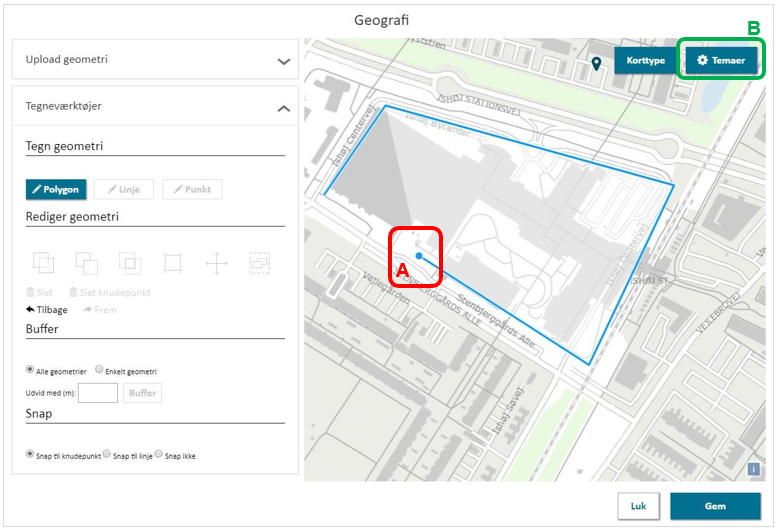The height and width of the screenshot is (532, 778).
Task: Click Tilbage to undo last step
Action: point(47,310)
